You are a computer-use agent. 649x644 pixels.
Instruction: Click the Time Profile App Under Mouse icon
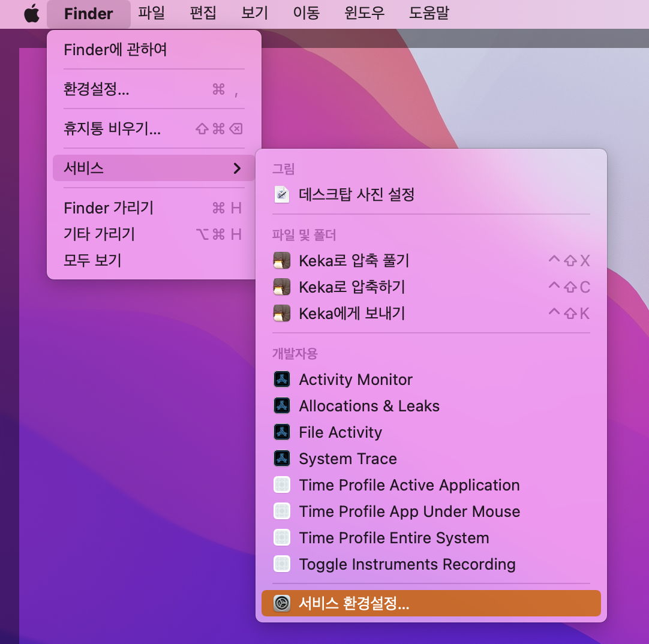click(x=282, y=511)
